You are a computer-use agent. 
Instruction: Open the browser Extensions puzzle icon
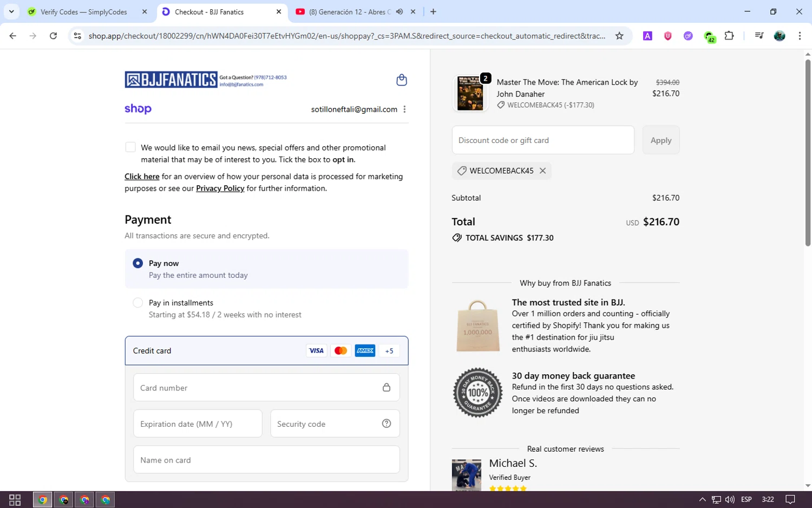click(x=729, y=36)
